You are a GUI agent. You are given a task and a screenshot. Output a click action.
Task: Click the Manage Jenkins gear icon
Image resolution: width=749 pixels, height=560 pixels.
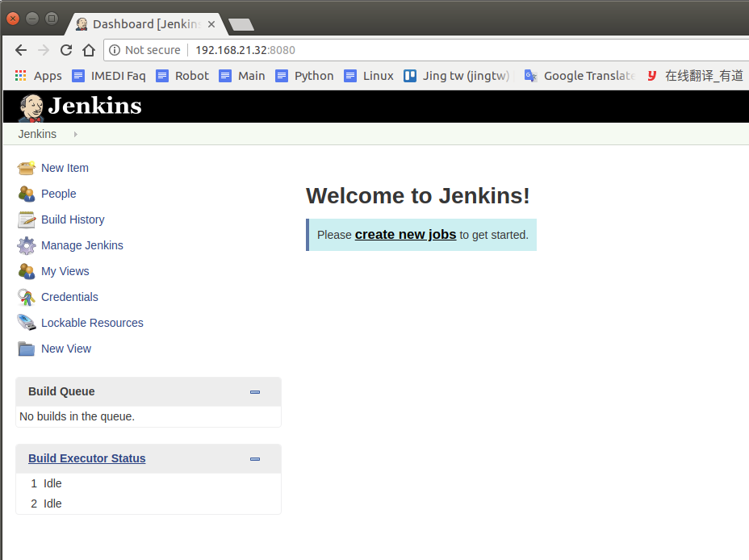coord(27,245)
